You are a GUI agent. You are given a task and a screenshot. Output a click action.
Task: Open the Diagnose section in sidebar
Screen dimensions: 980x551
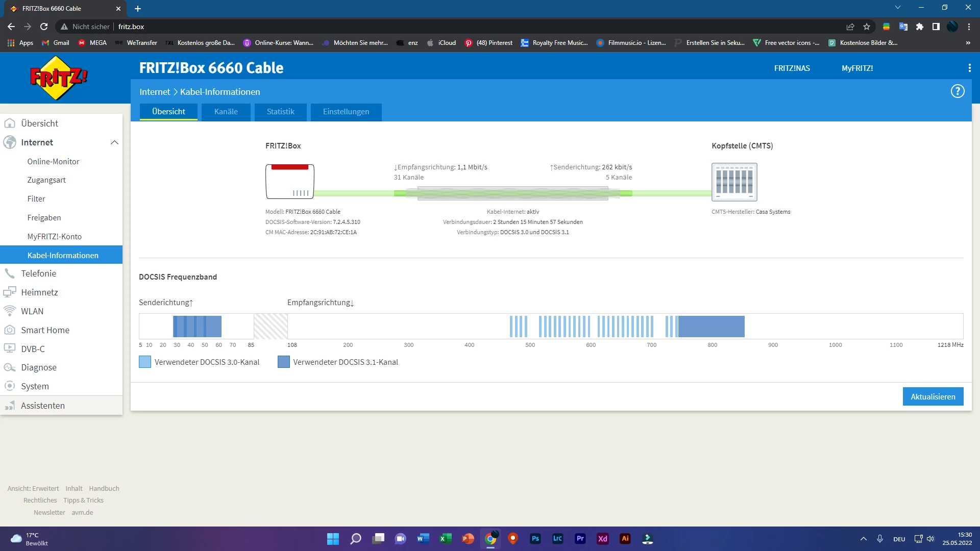tap(38, 367)
